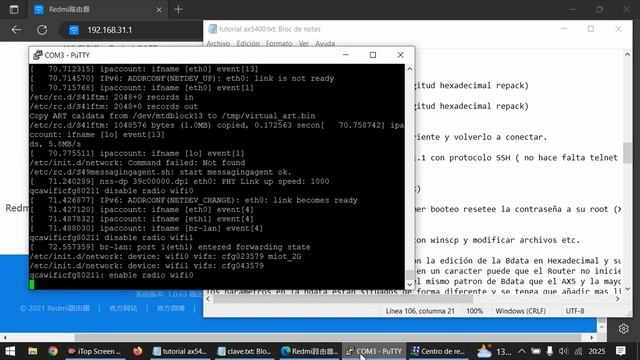This screenshot has width=640, height=360.
Task: Maximize the Bloc de notas window
Action: 591,29
